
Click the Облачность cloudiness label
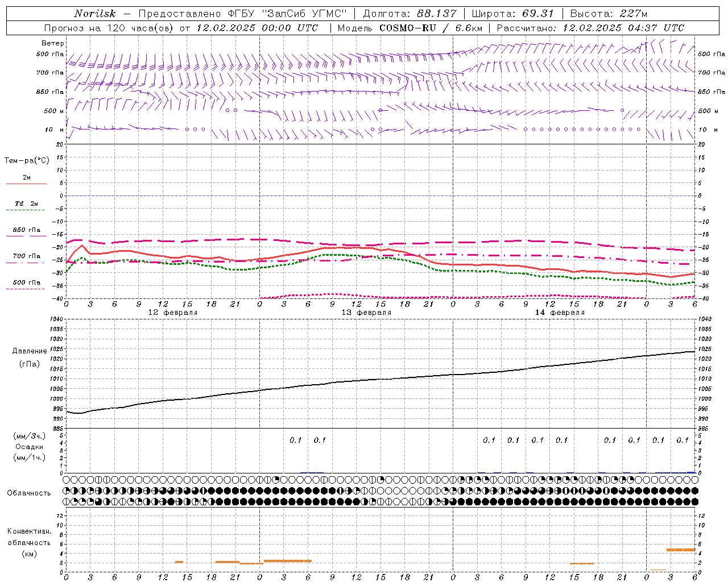[x=29, y=493]
